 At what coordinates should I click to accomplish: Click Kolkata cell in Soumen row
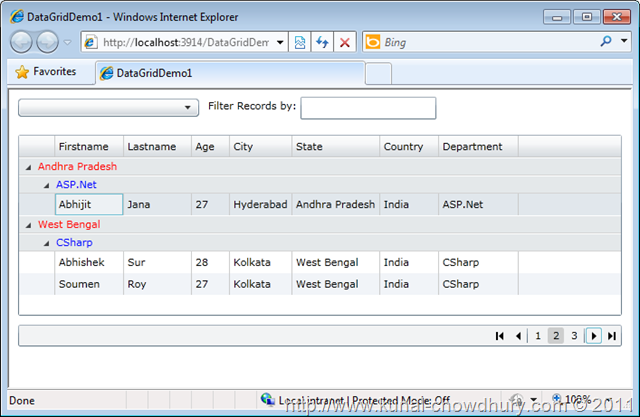point(260,284)
